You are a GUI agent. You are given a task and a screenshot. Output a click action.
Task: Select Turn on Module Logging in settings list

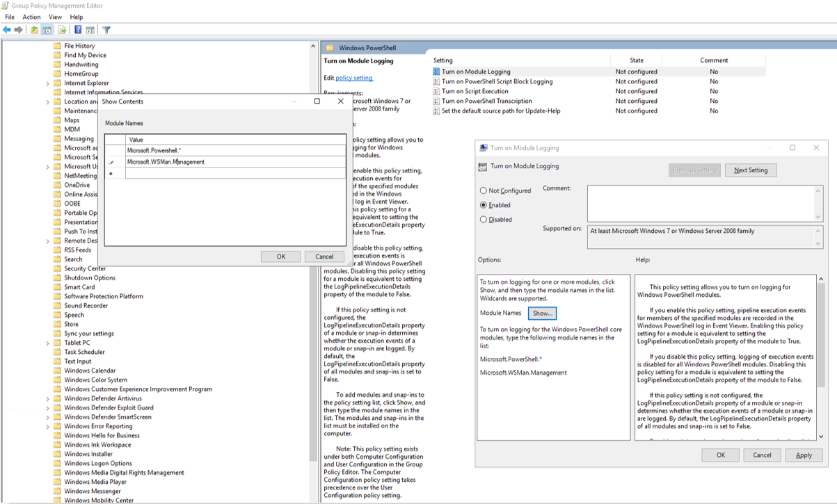[598, 72]
